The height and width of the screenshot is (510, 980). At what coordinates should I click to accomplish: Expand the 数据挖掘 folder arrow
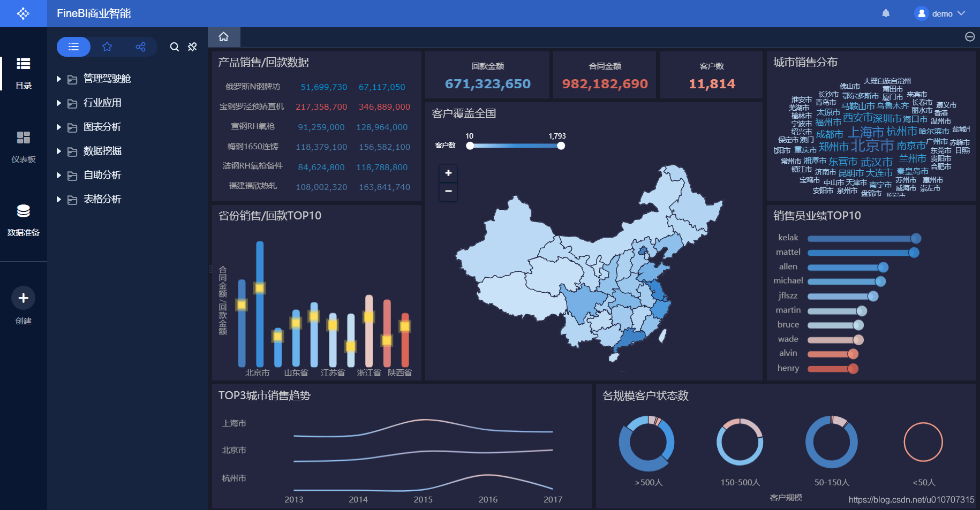tap(59, 151)
